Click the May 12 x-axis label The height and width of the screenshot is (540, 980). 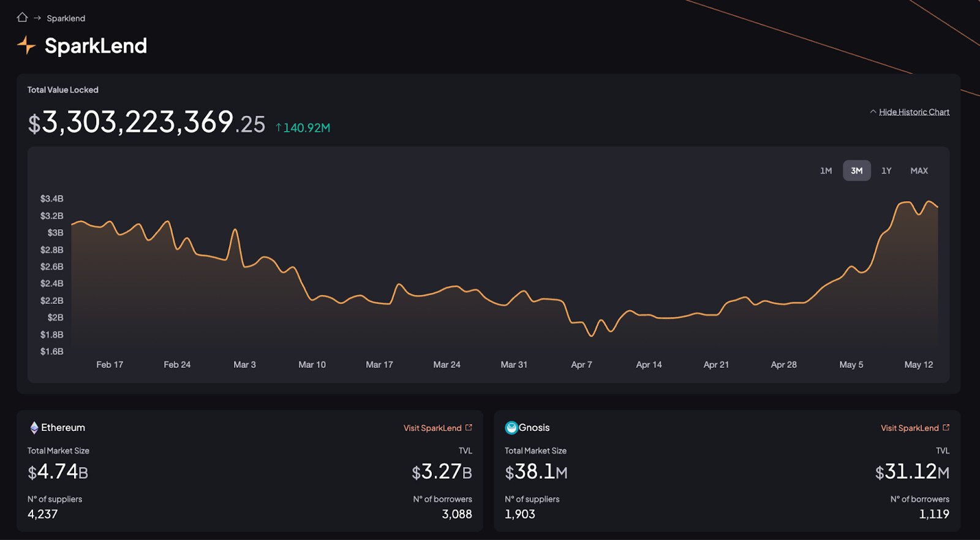[919, 365]
